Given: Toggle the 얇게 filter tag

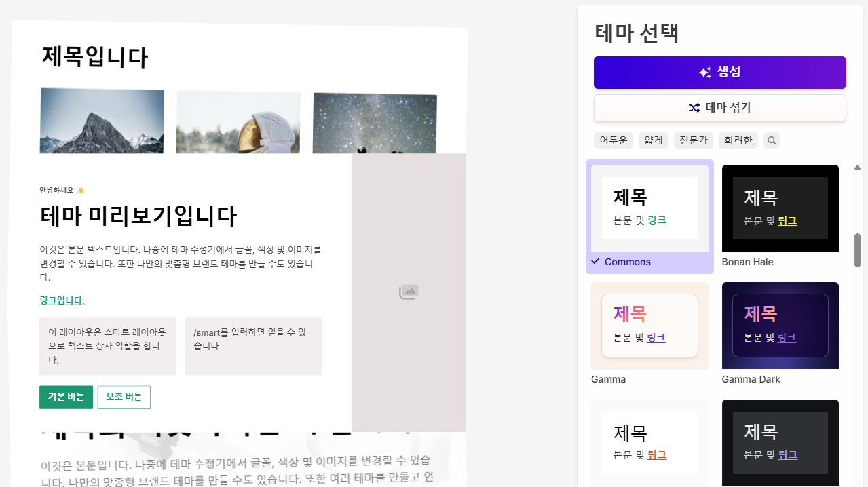Looking at the screenshot, I should point(654,140).
